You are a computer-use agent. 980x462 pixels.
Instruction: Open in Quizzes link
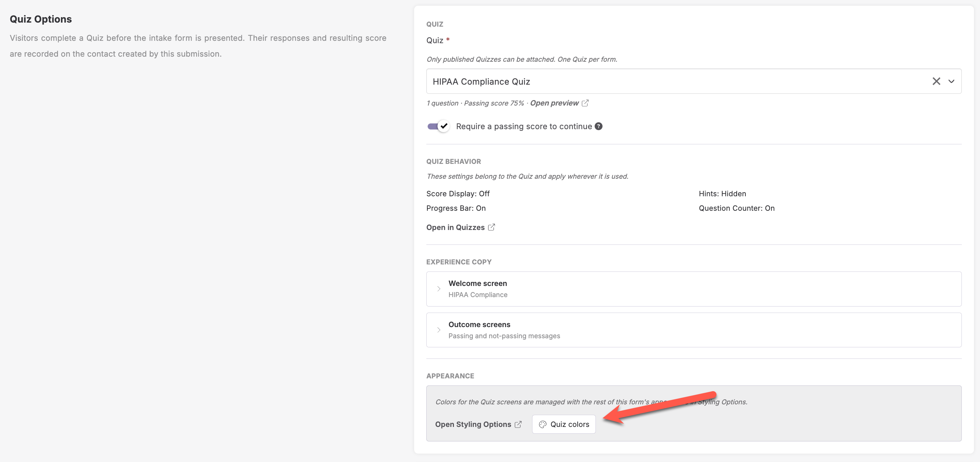pyautogui.click(x=455, y=227)
